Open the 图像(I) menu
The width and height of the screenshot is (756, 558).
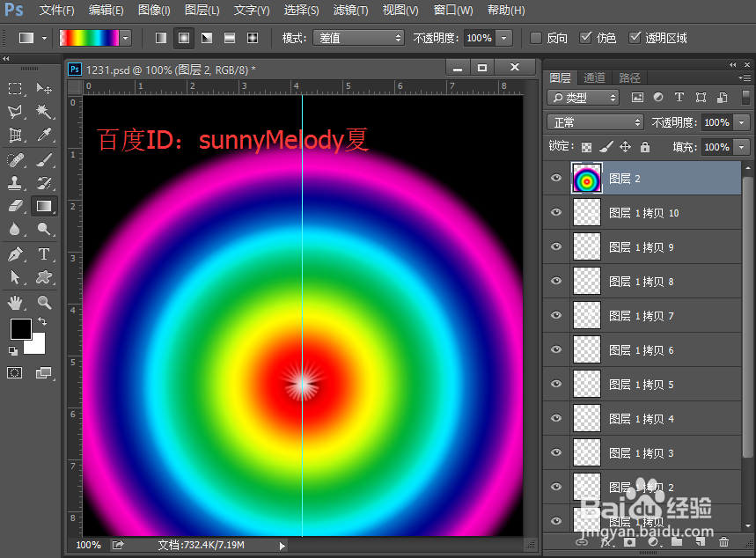click(x=154, y=11)
